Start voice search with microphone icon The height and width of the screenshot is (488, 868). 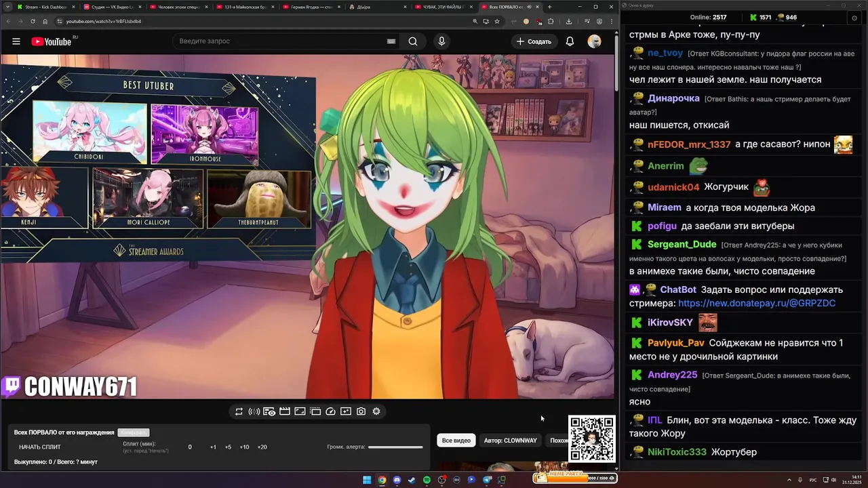coord(441,41)
